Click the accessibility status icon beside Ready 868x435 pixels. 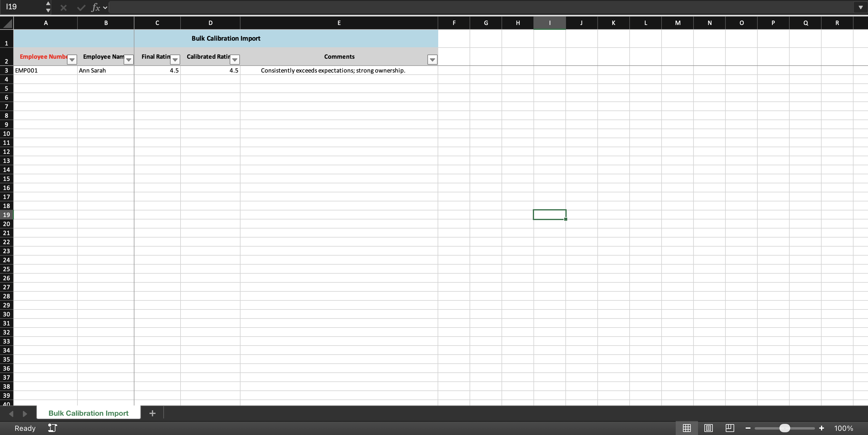(x=52, y=428)
